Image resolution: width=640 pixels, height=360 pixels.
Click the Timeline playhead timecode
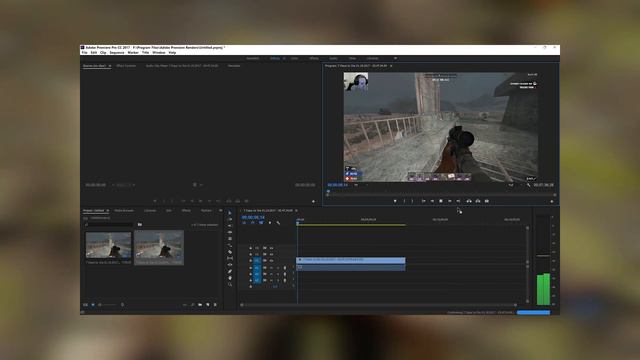pos(253,217)
